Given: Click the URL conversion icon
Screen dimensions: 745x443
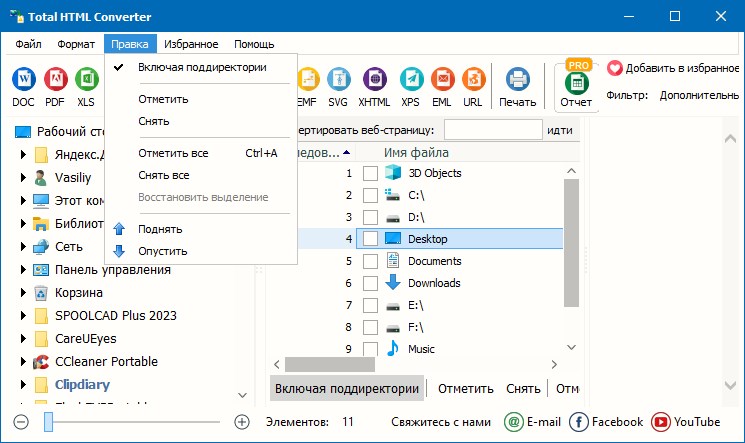Looking at the screenshot, I should tap(474, 79).
